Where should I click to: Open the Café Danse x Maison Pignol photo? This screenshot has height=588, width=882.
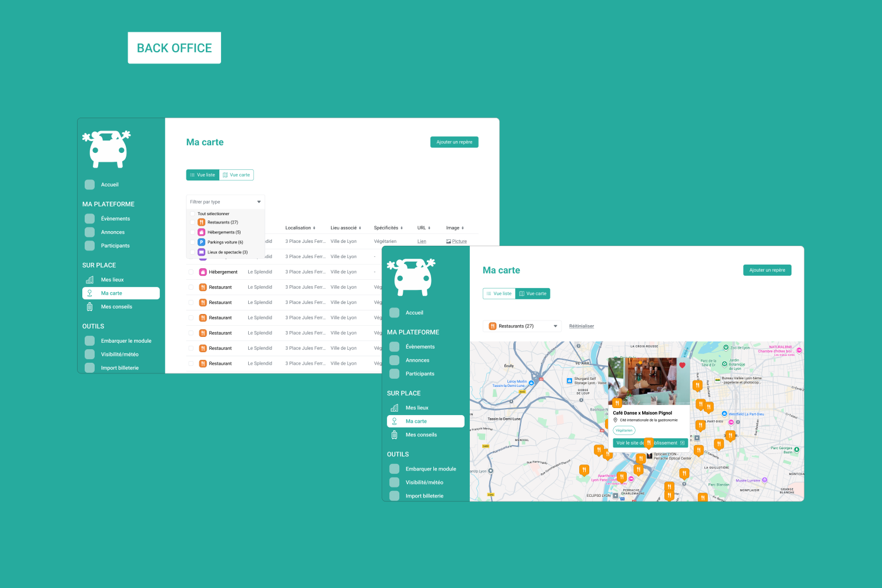[x=649, y=381]
